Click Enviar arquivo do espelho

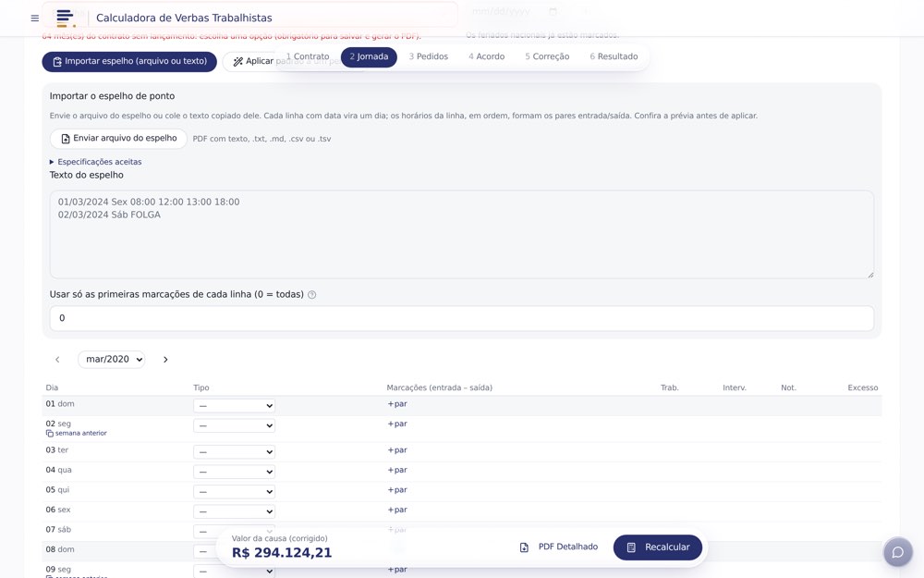pos(118,139)
